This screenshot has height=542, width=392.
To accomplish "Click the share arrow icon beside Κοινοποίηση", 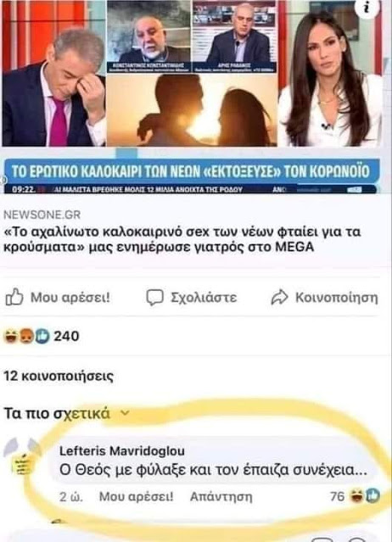I will pos(279,297).
